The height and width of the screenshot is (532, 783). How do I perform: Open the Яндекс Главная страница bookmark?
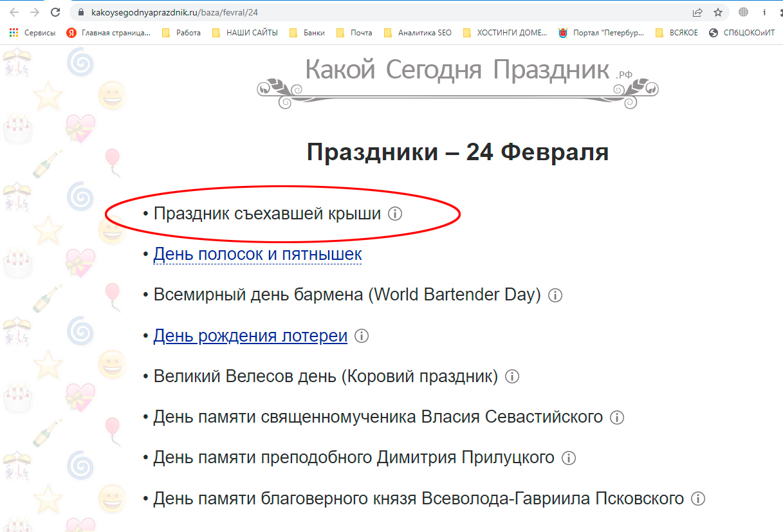click(x=108, y=33)
